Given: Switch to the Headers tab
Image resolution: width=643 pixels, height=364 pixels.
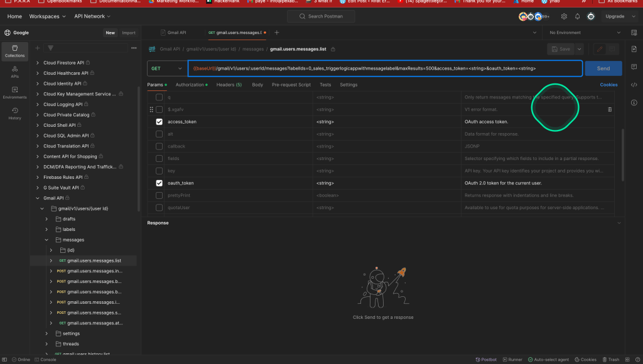Looking at the screenshot, I should (229, 85).
